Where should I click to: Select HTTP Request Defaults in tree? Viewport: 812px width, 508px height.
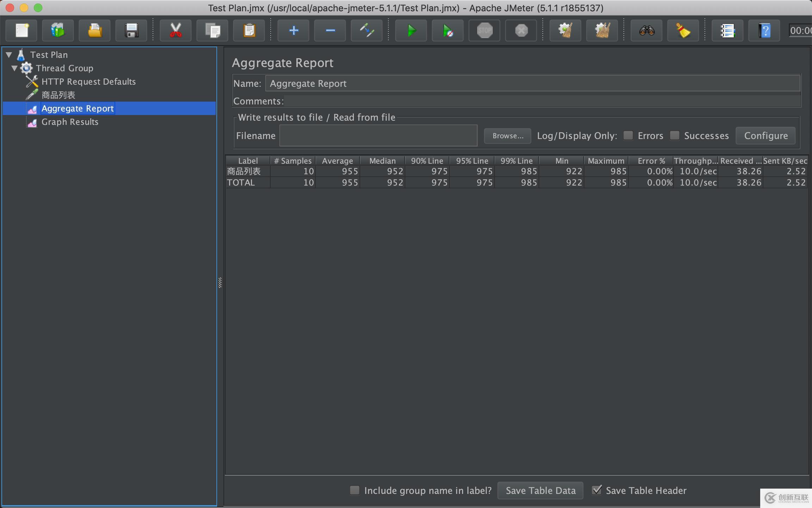pyautogui.click(x=88, y=82)
